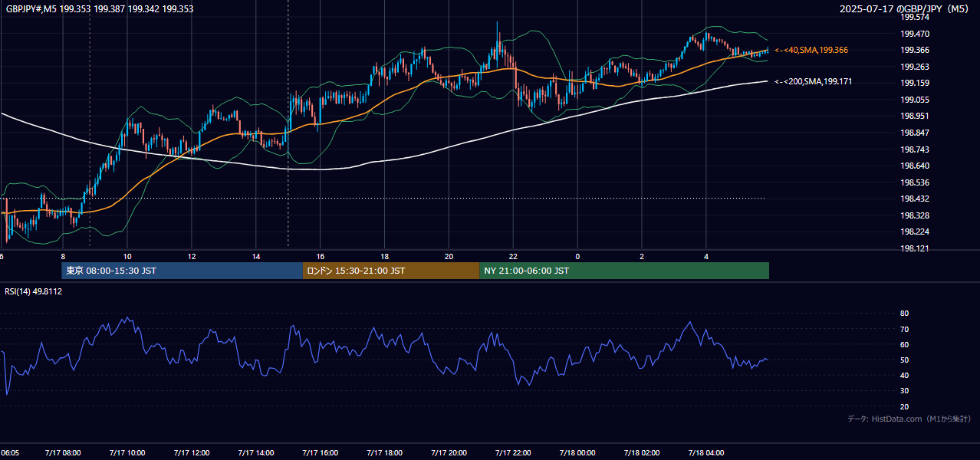Click the HistData.com data source credit
The height and width of the screenshot is (460, 980).
point(909,419)
